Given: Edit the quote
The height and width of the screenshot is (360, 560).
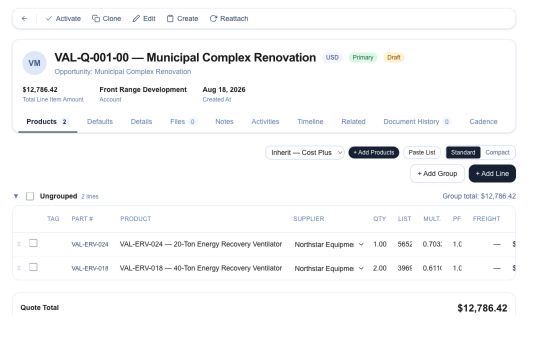Looking at the screenshot, I should coord(144,19).
